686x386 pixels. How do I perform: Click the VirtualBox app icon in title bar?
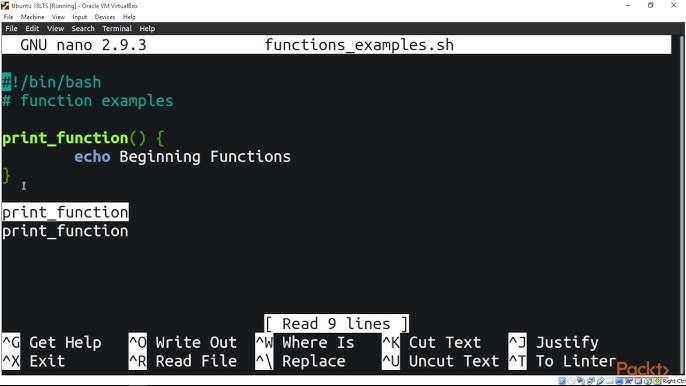pos(5,6)
